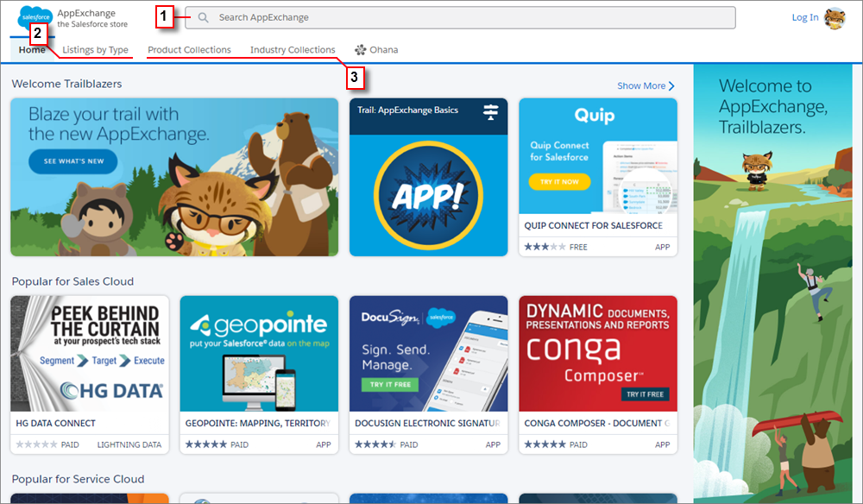Open the Home tab

coord(32,49)
